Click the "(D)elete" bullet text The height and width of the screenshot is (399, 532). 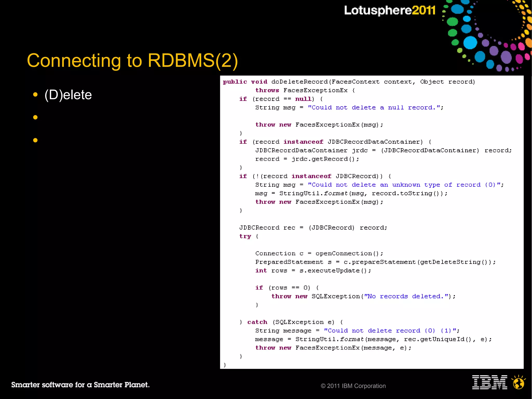click(x=68, y=95)
